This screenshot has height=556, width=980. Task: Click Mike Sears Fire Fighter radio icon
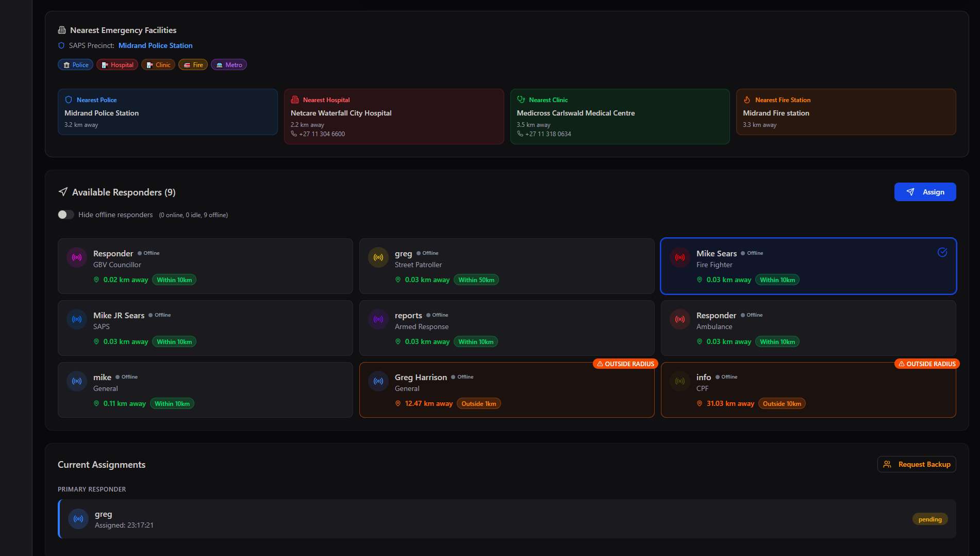(x=680, y=257)
